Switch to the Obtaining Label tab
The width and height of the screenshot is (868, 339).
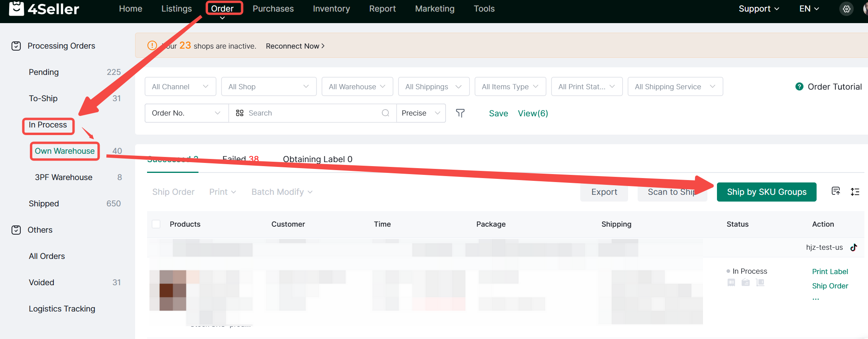tap(317, 159)
